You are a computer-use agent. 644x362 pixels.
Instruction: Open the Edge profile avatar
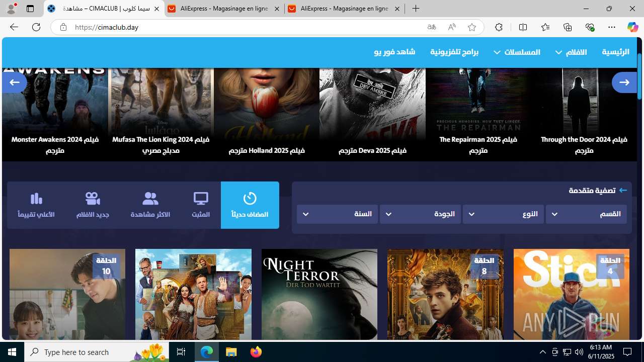[x=12, y=9]
